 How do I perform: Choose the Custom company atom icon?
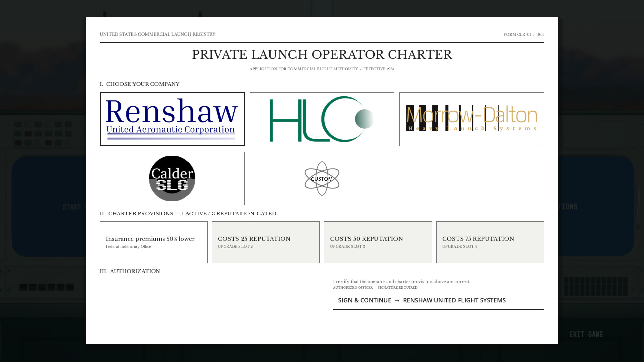click(x=322, y=178)
